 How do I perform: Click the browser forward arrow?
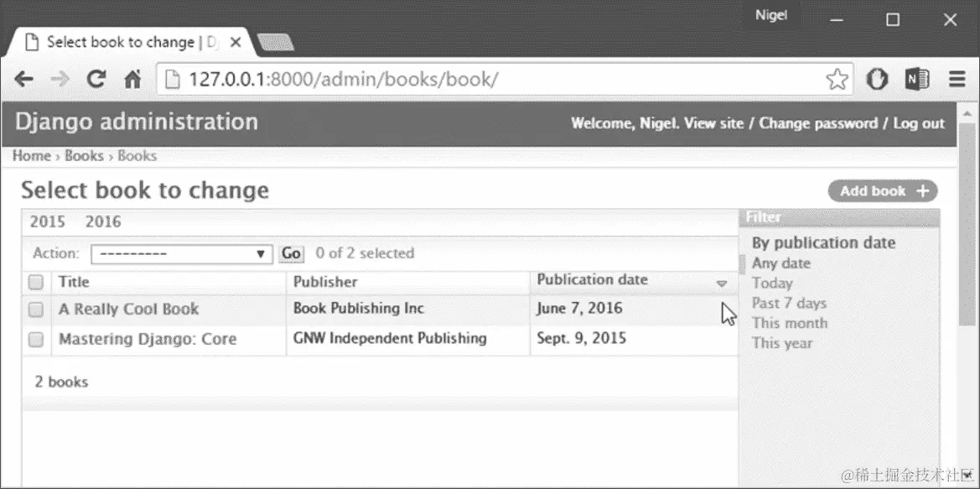click(x=60, y=80)
